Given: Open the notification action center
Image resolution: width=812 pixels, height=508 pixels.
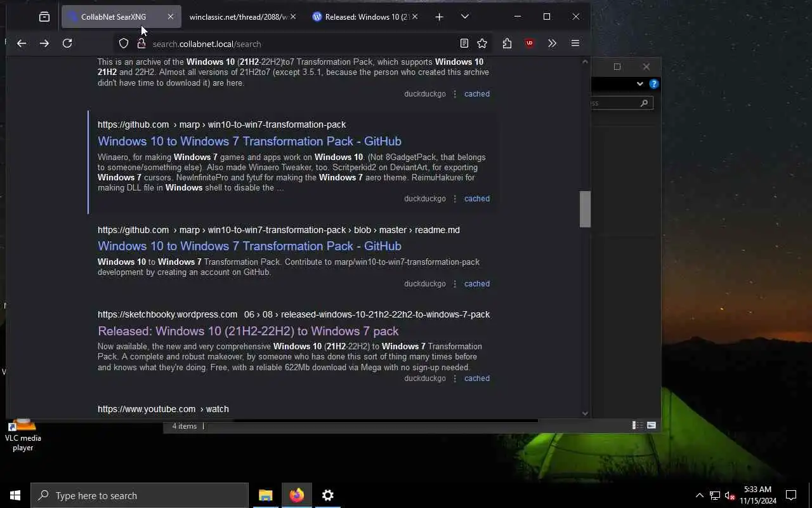Looking at the screenshot, I should point(791,495).
